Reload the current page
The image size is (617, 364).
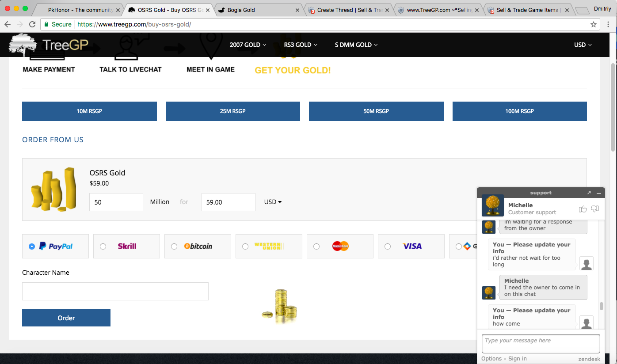(32, 24)
